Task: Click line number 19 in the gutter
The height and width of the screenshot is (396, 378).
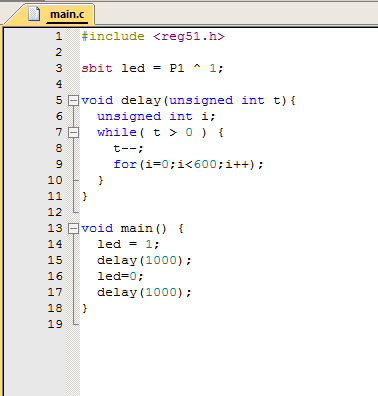Action: point(55,324)
